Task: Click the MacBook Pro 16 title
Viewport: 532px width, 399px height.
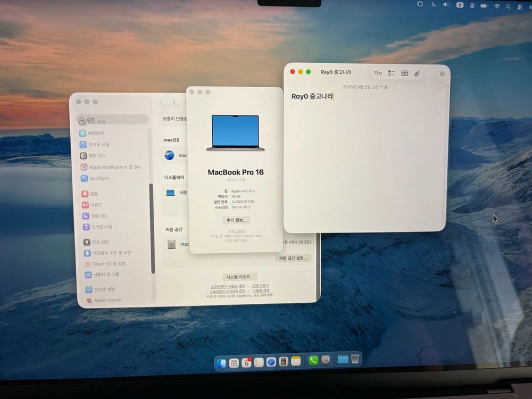Action: click(x=236, y=172)
